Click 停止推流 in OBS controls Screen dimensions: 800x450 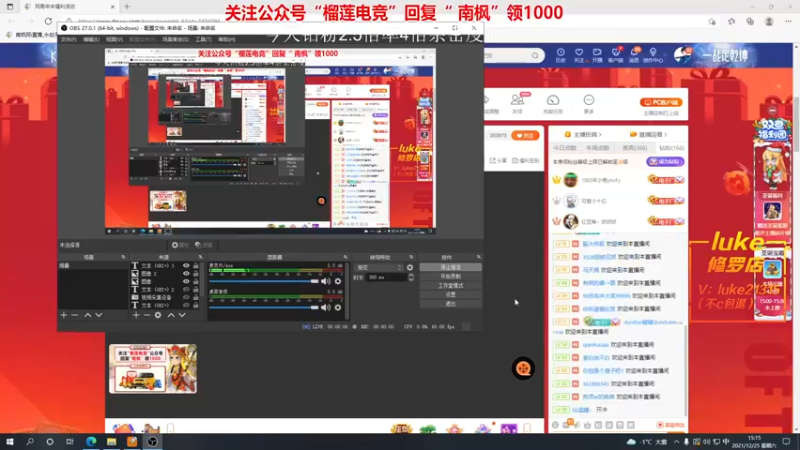point(451,267)
